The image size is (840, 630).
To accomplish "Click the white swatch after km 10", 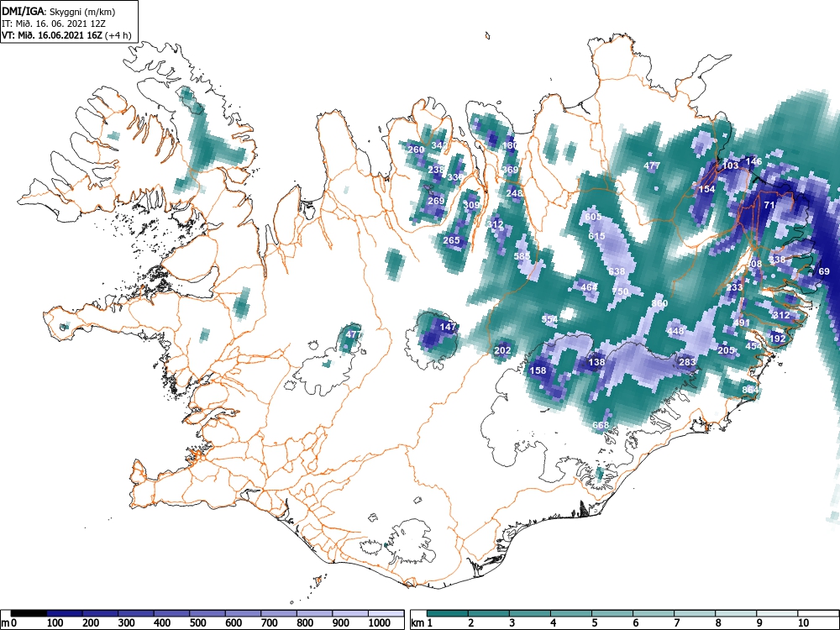I will (817, 612).
